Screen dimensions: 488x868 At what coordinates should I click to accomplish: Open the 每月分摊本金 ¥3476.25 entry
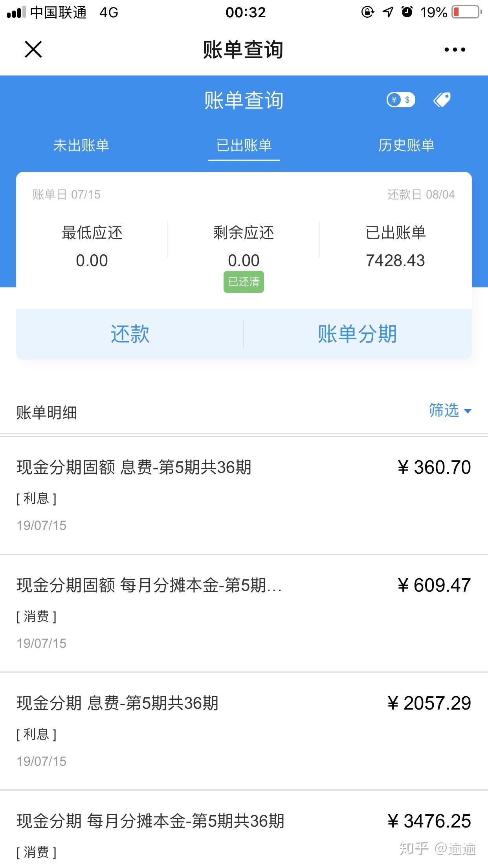244,829
